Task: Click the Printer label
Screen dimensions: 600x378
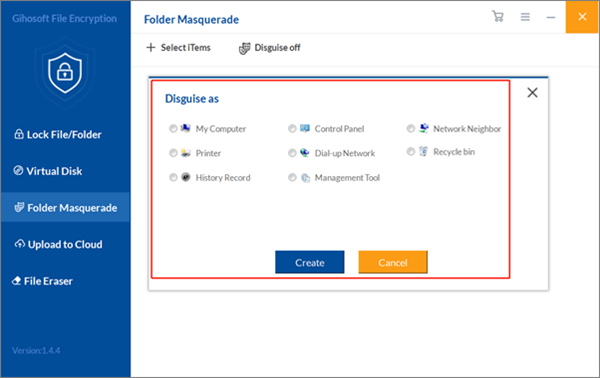Action: (208, 153)
